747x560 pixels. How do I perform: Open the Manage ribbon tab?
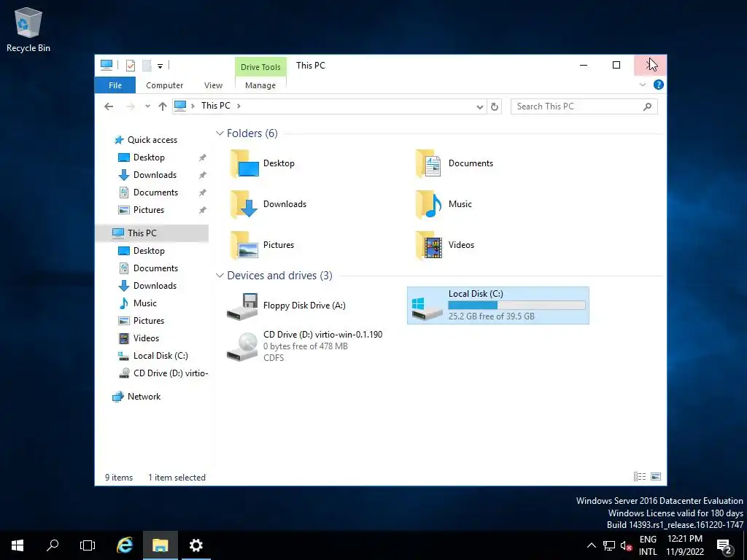tap(260, 85)
